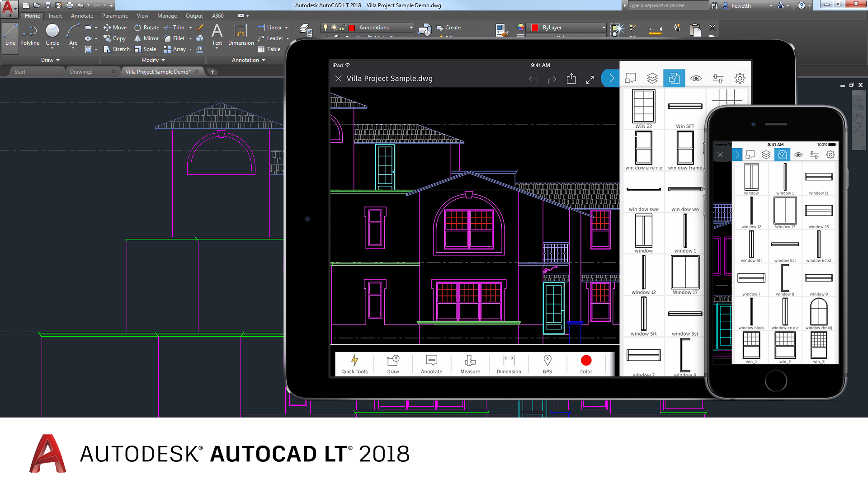Select the WIN 22 block thumbnail
This screenshot has width=868, height=488.
[643, 108]
